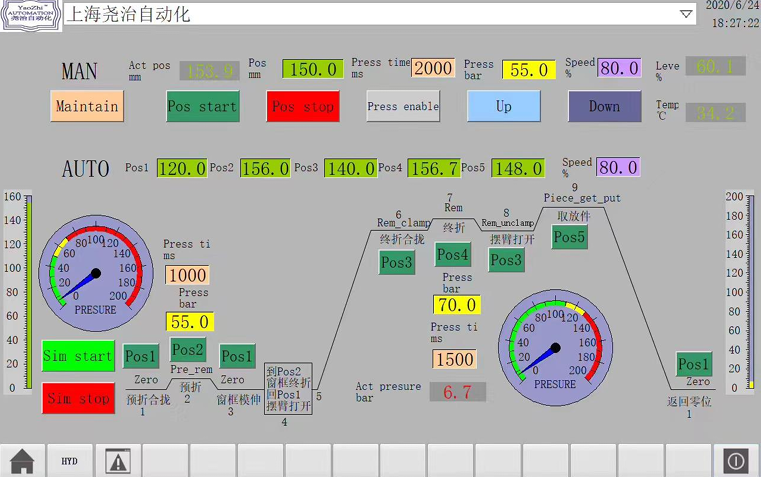The image size is (761, 477).
Task: Activate the green Sim start button
Action: [x=79, y=356]
